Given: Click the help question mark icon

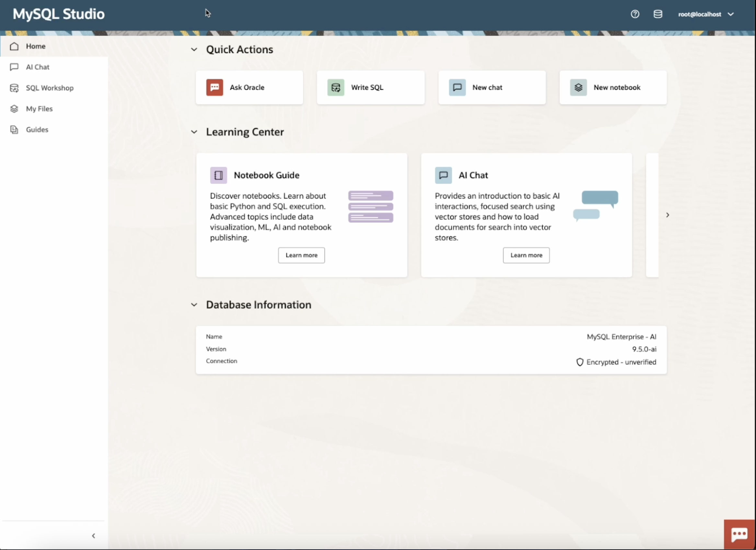Looking at the screenshot, I should click(635, 14).
